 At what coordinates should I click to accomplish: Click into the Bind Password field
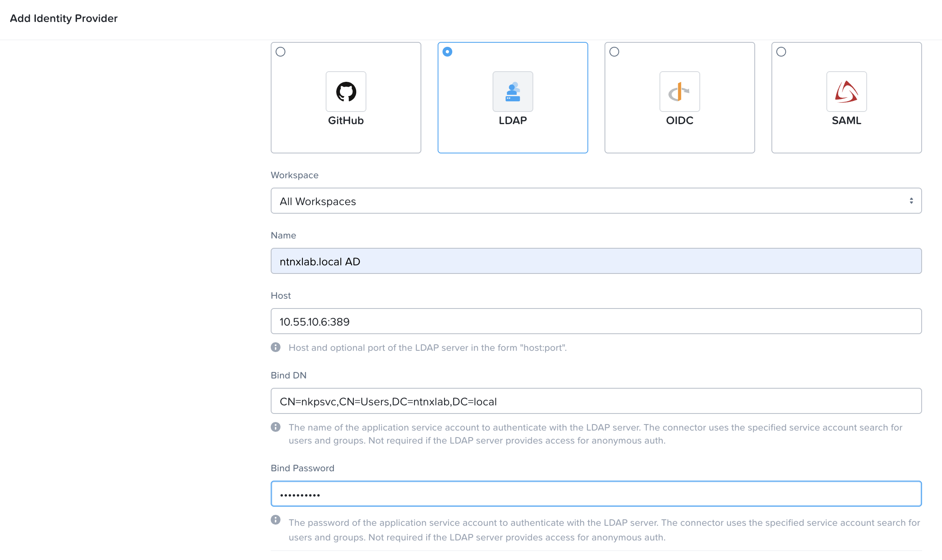pyautogui.click(x=596, y=494)
